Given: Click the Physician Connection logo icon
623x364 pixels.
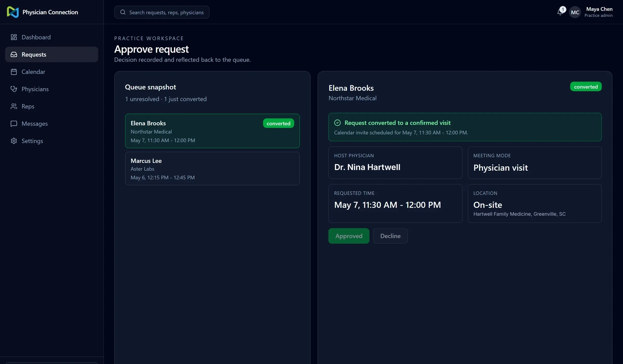Looking at the screenshot, I should point(13,12).
